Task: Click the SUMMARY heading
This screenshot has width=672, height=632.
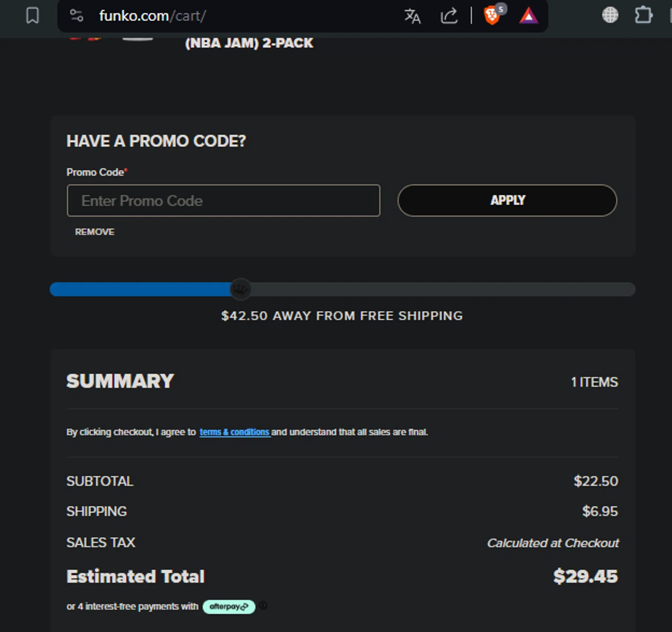Action: [x=120, y=381]
